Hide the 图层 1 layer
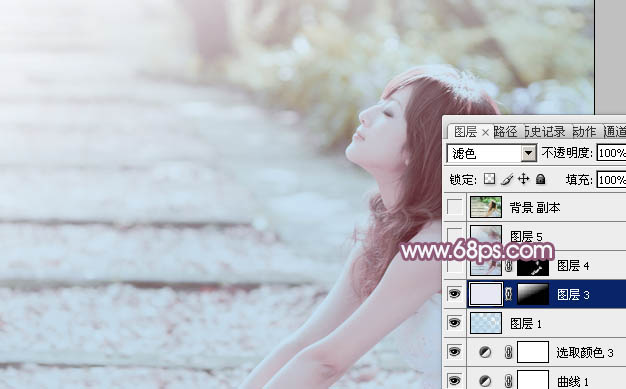This screenshot has height=389, width=626. 455,323
